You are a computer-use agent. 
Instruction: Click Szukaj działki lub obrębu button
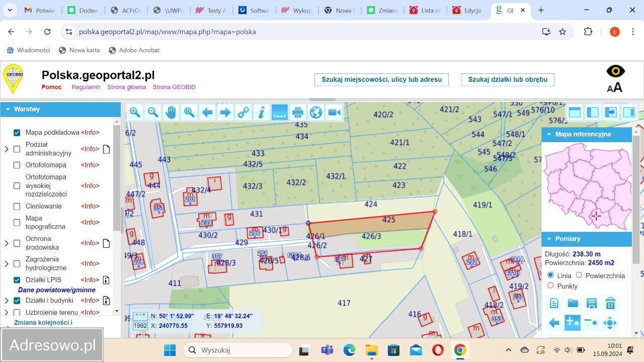coord(508,79)
